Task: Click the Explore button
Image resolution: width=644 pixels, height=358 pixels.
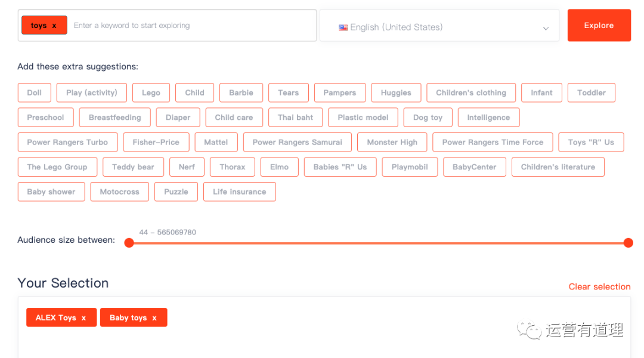Action: 599,26
